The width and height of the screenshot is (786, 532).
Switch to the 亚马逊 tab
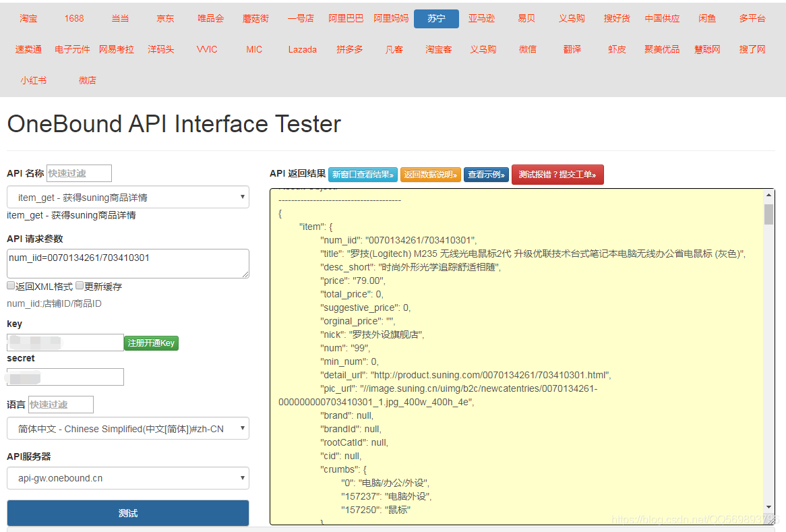tap(481, 19)
